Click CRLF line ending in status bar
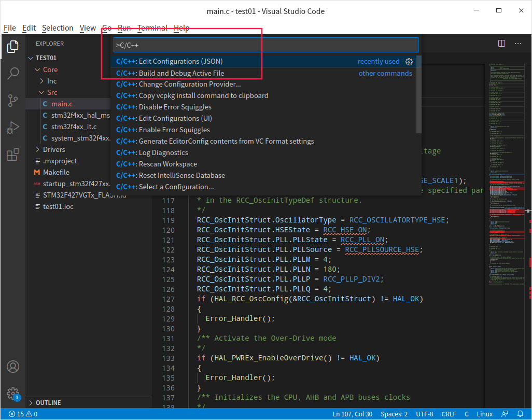532x420 pixels. click(x=449, y=414)
